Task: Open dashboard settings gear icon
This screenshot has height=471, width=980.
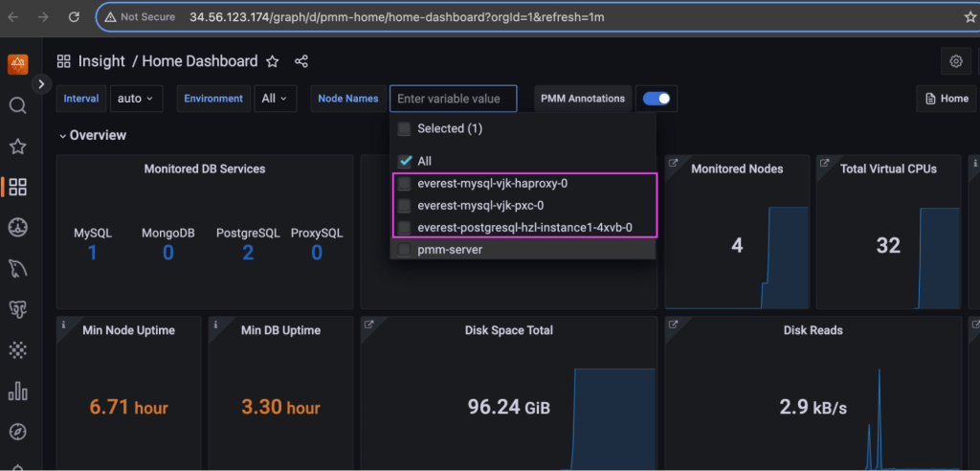Action: coord(955,61)
